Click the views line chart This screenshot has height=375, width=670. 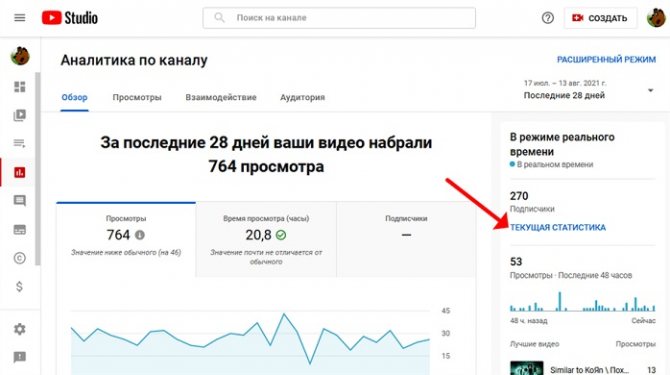[x=250, y=342]
